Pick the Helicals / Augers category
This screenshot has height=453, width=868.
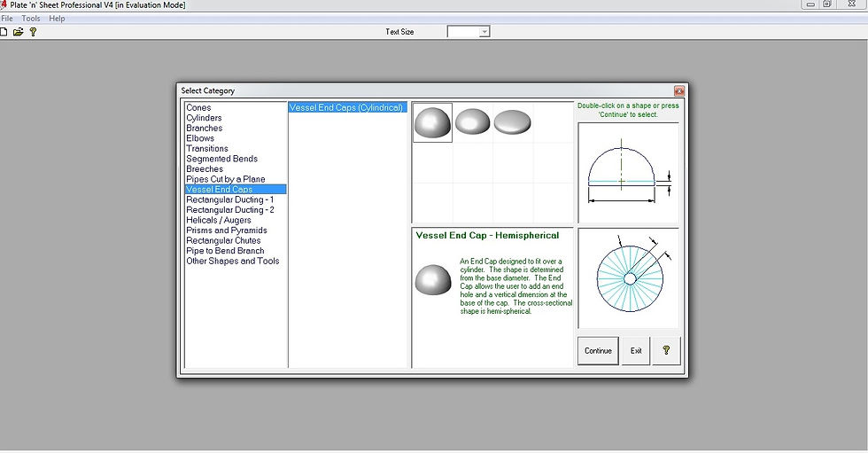218,220
